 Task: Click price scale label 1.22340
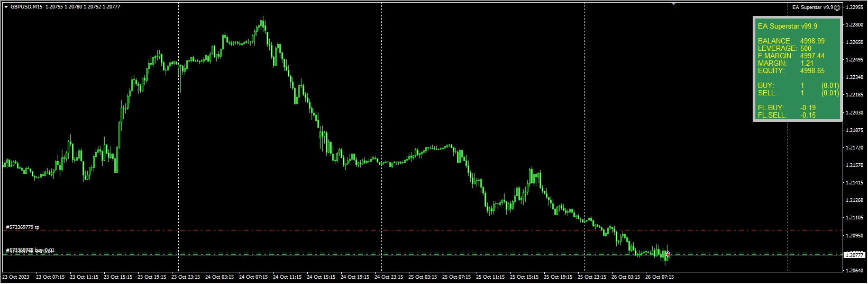tap(855, 77)
